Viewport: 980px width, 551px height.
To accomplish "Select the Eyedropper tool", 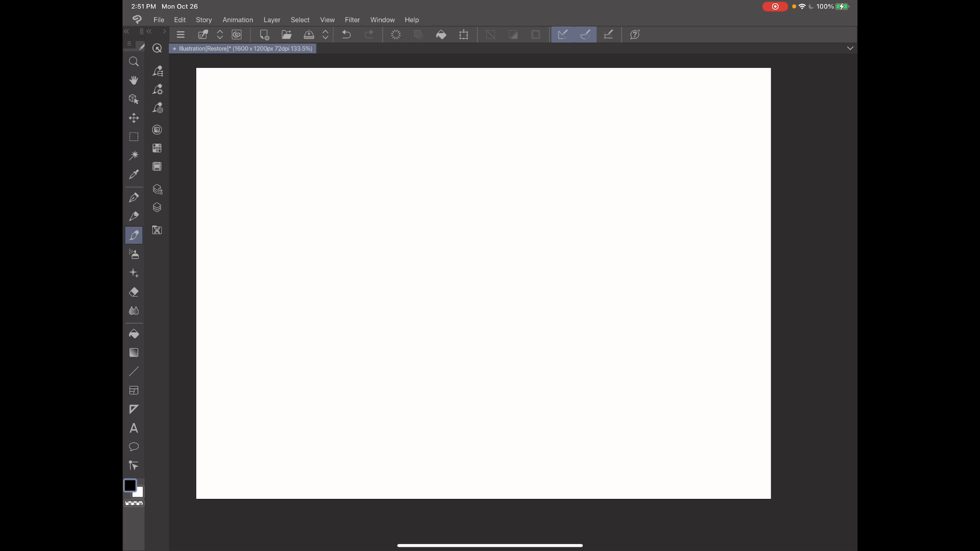I will click(x=134, y=174).
